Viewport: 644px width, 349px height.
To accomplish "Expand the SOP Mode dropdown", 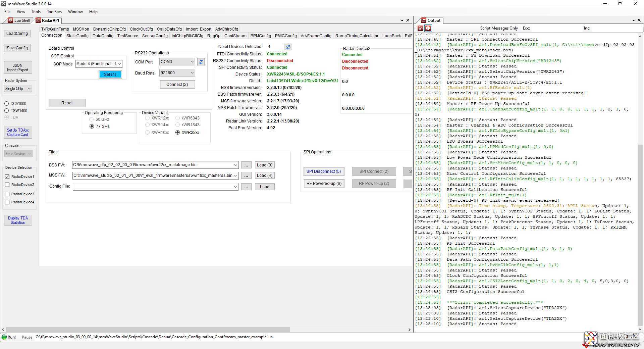I will [x=119, y=64].
